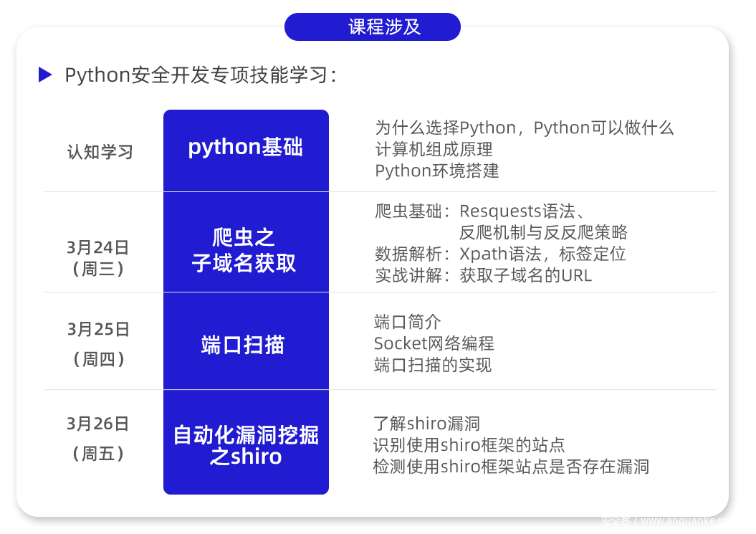Click the 认知学习 row label
The image size is (756, 534).
point(100,152)
